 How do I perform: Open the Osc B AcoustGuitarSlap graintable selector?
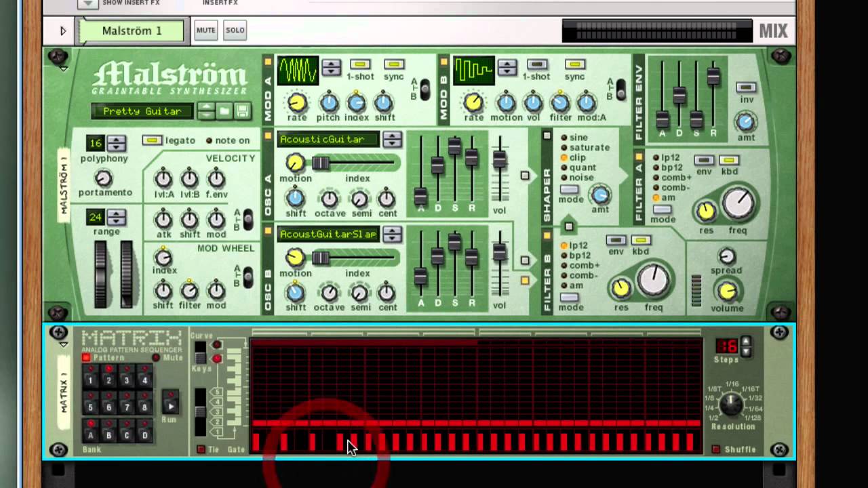click(x=328, y=235)
